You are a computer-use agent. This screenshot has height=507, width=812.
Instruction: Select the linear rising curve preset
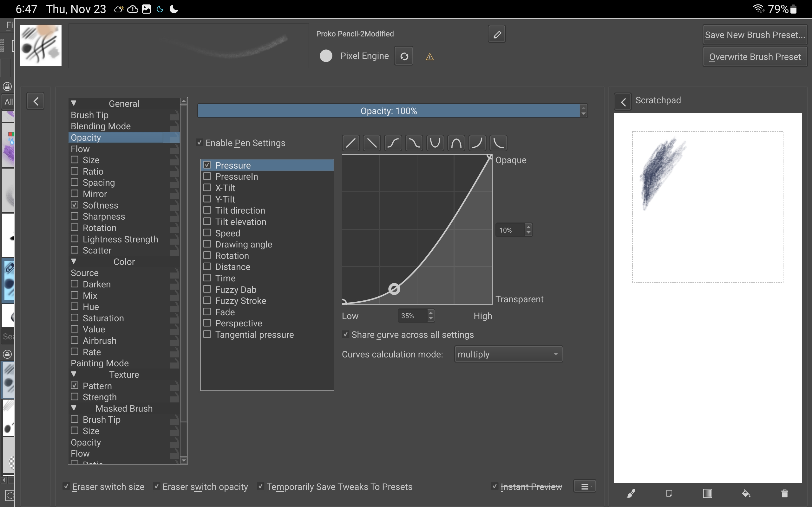pyautogui.click(x=350, y=143)
